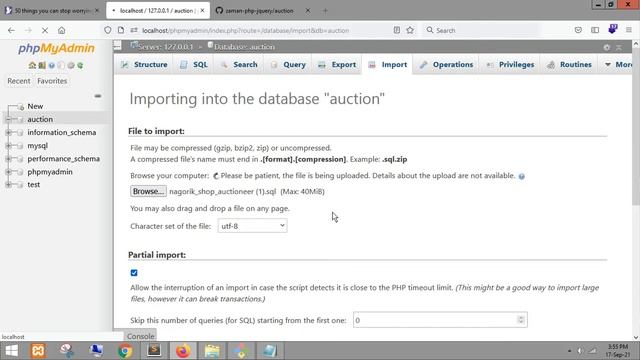
Task: Open the Search tab in phpMyAdmin
Action: [x=239, y=64]
